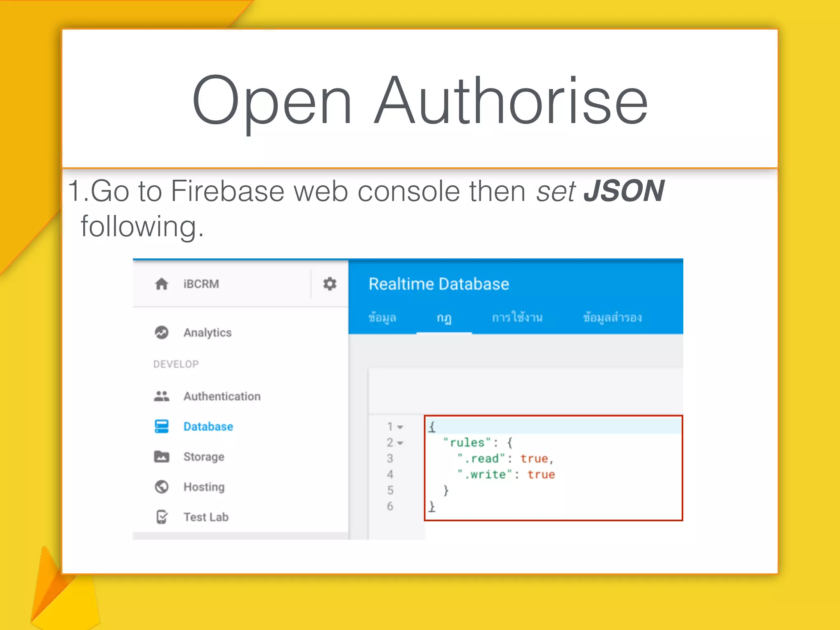Click the Authentication people icon
Screen dimensions: 840x630
pyautogui.click(x=162, y=396)
